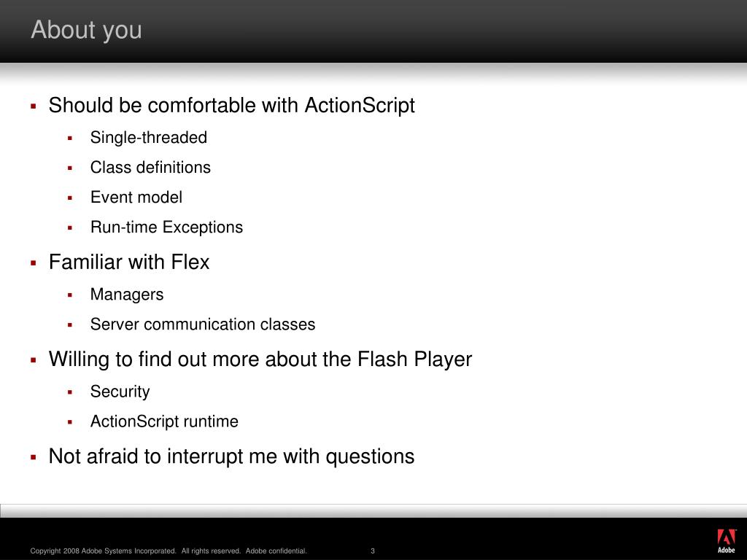Screen dimensions: 747x560
Task: Click red bullet marker before 'Single-threaded'
Action: click(70, 139)
